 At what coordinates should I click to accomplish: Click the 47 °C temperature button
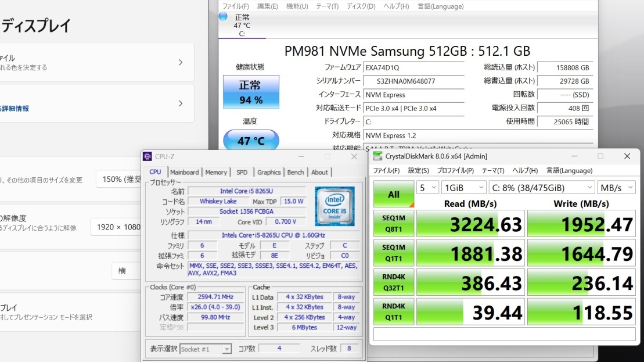click(251, 141)
